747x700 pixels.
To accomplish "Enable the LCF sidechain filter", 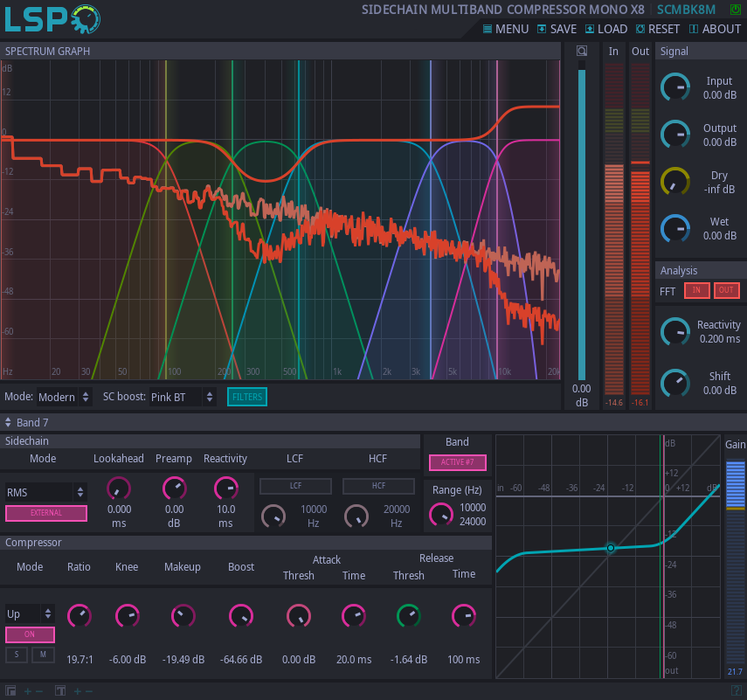I will click(x=295, y=486).
